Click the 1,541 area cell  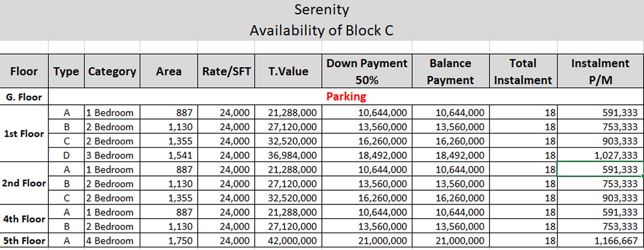tap(169, 155)
